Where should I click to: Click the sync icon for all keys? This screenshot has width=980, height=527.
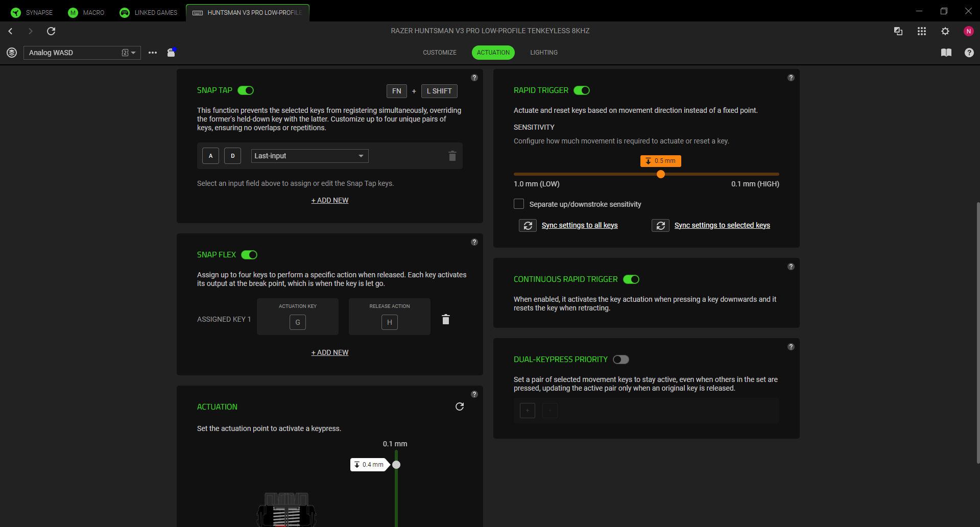528,225
